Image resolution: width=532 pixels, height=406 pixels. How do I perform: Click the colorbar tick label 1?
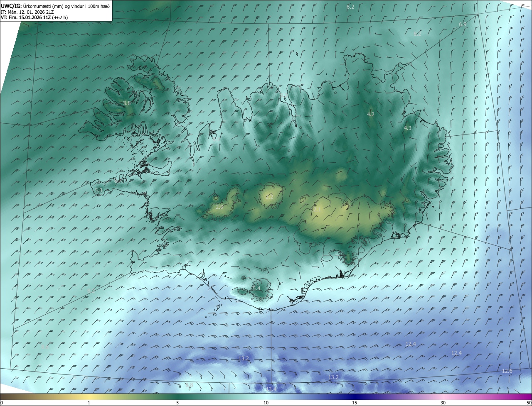pyautogui.click(x=89, y=403)
